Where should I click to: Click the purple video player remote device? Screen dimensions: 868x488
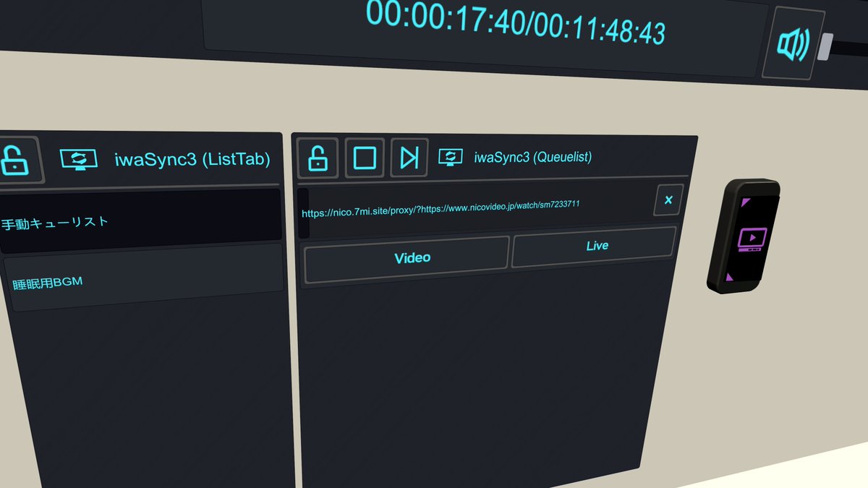tap(744, 236)
